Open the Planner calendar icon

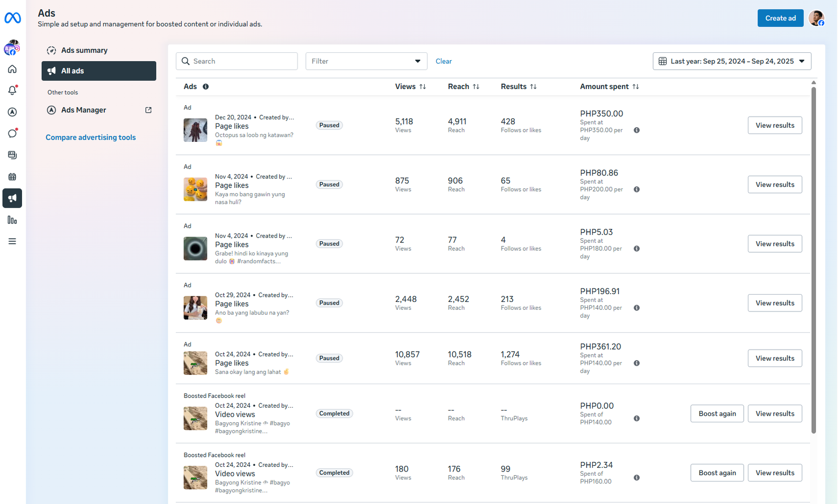pos(12,177)
